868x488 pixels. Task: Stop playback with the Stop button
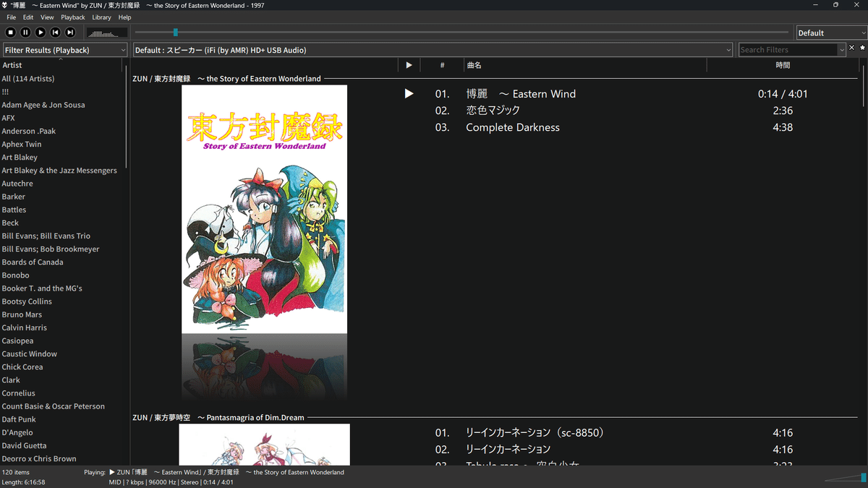(x=10, y=33)
